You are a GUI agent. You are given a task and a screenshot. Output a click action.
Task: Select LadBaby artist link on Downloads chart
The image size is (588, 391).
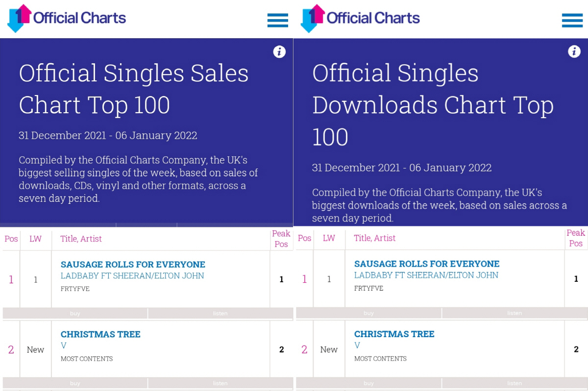tap(426, 275)
